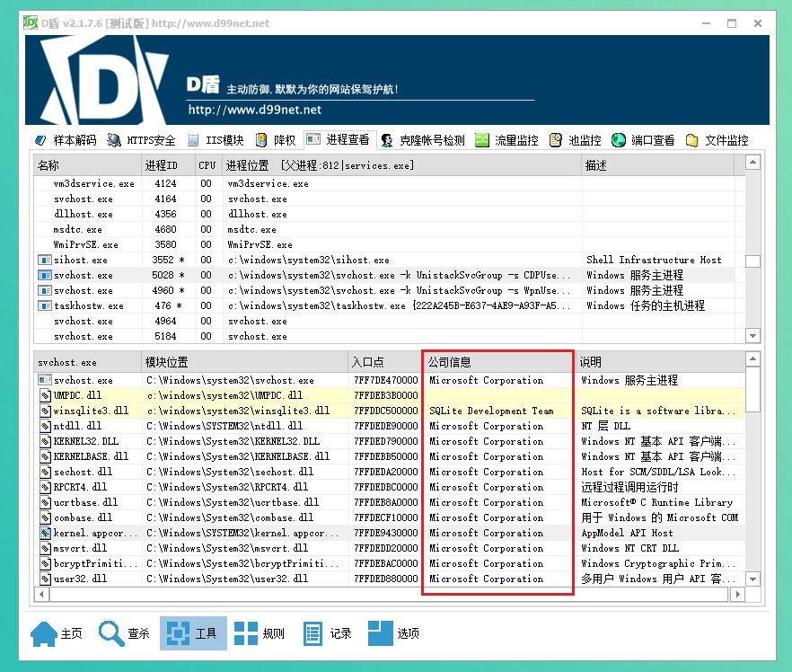The height and width of the screenshot is (672, 792).
Task: Switch to the IIS模块 tab
Action: click(x=216, y=140)
